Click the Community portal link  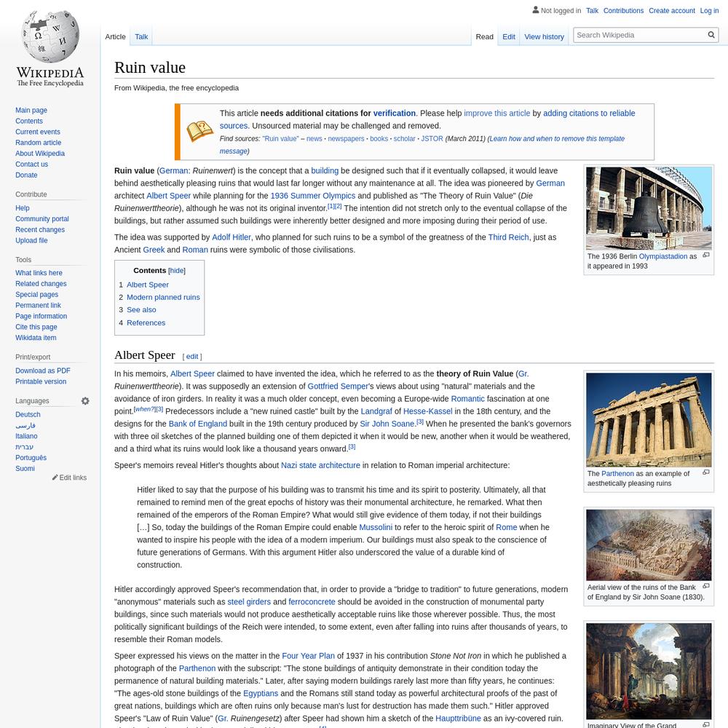coord(41,219)
